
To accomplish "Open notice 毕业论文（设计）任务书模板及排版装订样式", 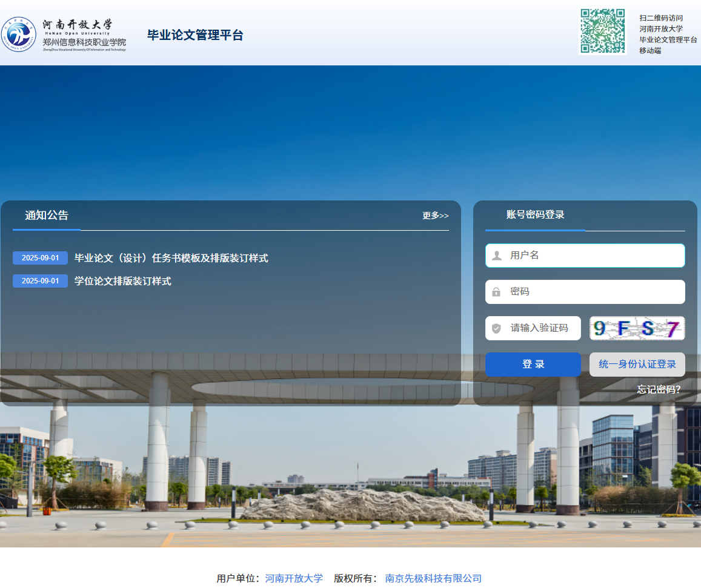I will tap(171, 258).
